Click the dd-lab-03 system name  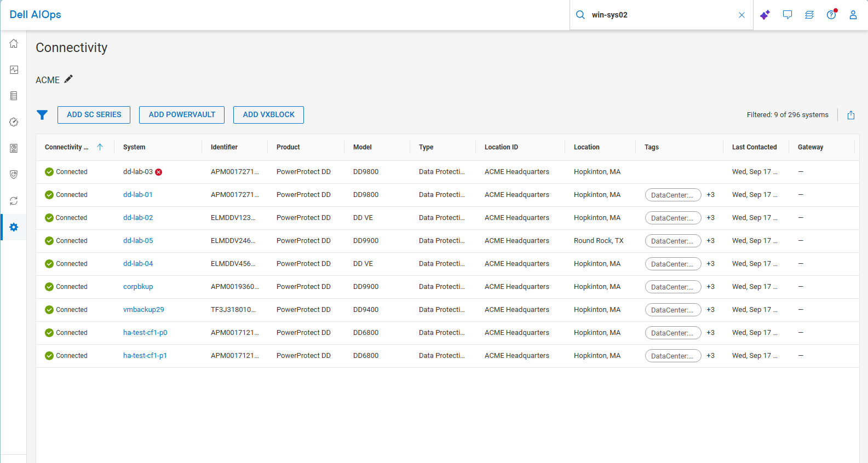point(138,172)
